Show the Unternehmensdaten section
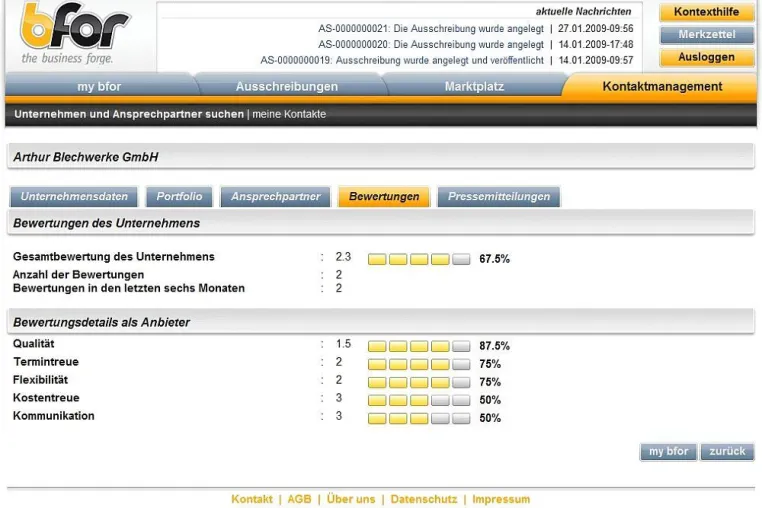 click(x=74, y=196)
